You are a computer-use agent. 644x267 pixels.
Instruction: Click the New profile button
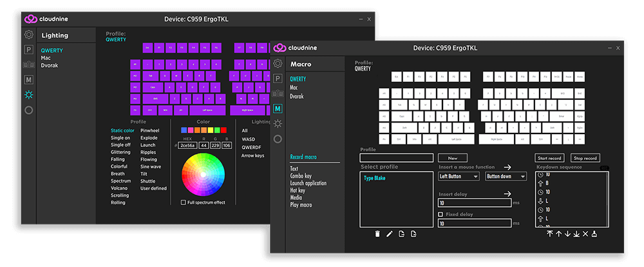coord(452,158)
